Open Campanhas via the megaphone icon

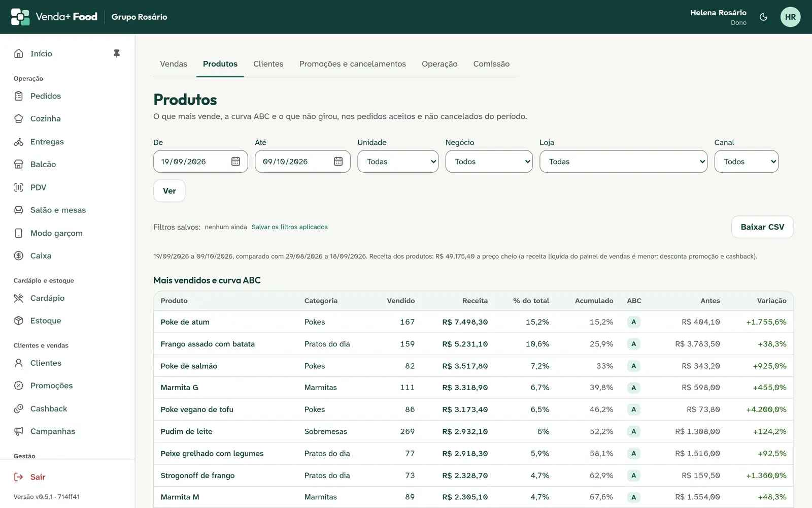[x=19, y=431]
